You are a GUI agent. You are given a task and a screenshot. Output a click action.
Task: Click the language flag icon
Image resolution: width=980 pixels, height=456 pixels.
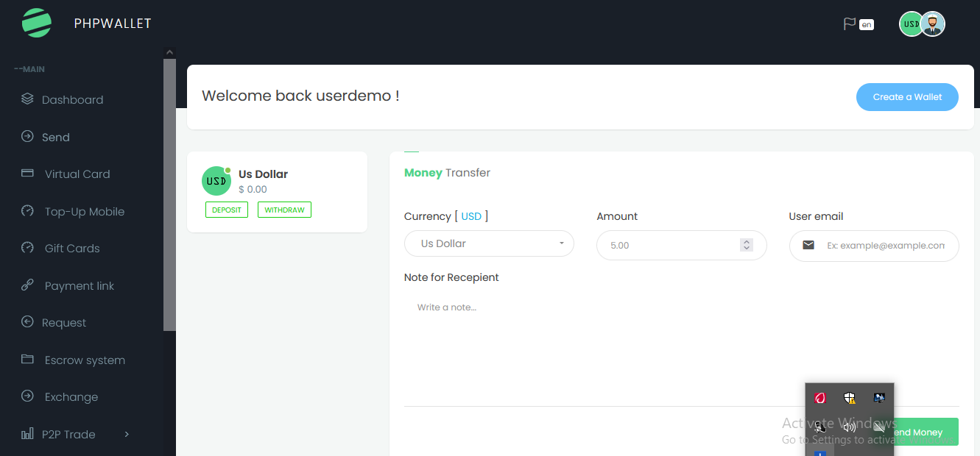tap(849, 24)
